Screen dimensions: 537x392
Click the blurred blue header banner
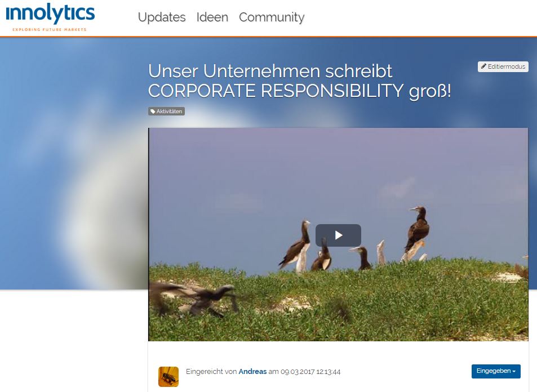(x=74, y=164)
